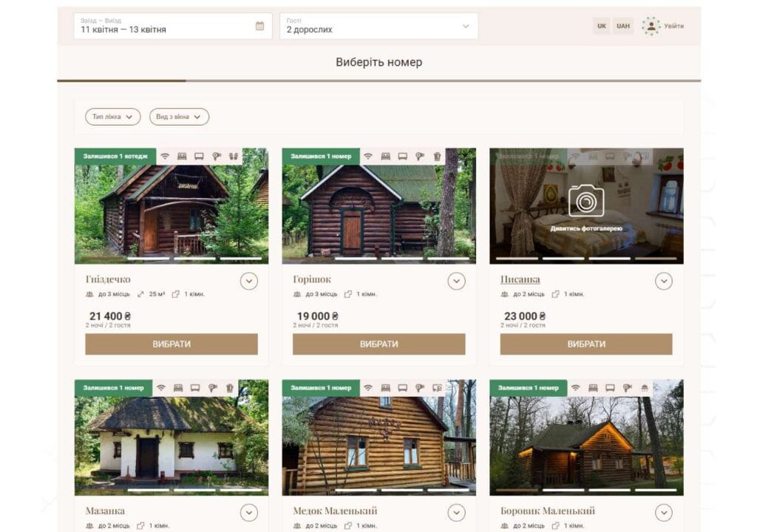Click the TV icon on Мазанка card

pyautogui.click(x=195, y=388)
